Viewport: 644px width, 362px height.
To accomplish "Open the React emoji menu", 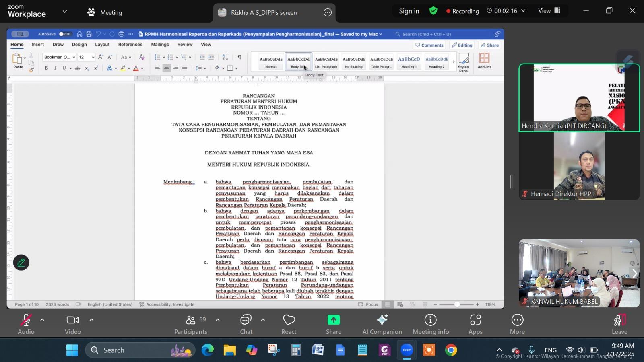I will tap(289, 324).
